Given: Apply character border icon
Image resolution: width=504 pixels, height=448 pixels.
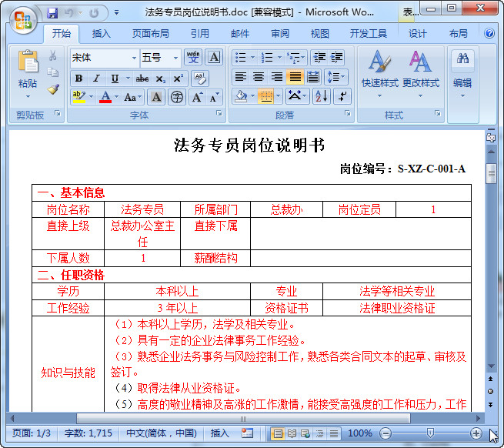Looking at the screenshot, I should click(214, 58).
